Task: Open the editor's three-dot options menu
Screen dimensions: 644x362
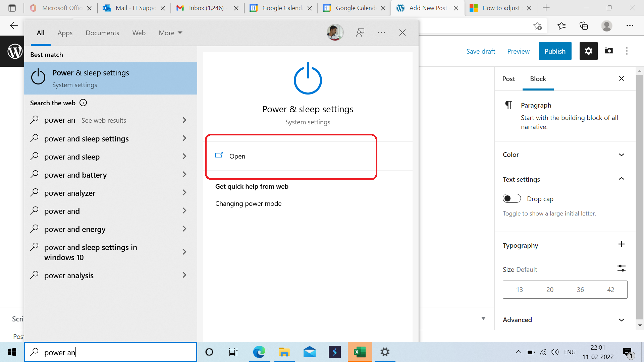Action: point(628,51)
